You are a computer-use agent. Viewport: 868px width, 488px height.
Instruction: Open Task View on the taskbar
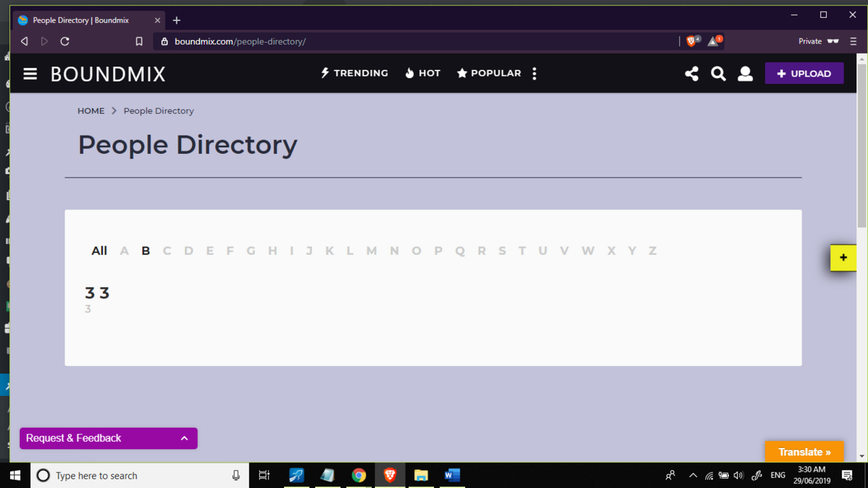pos(264,475)
